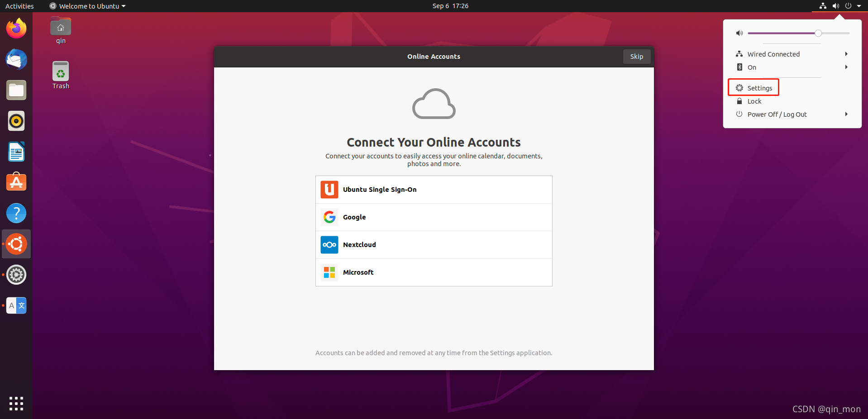This screenshot has width=868, height=419.
Task: Choose Nextcloud account option
Action: pos(434,245)
